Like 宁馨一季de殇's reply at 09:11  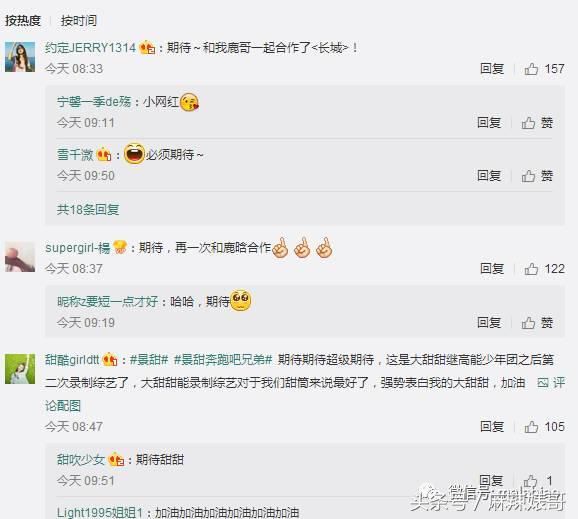click(x=537, y=123)
